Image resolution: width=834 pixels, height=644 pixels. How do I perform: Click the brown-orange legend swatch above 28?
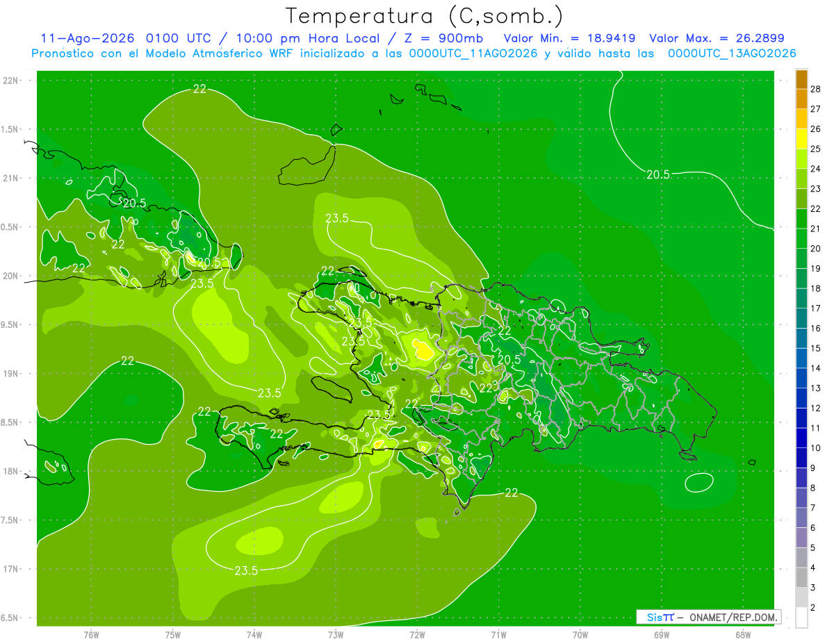click(801, 79)
